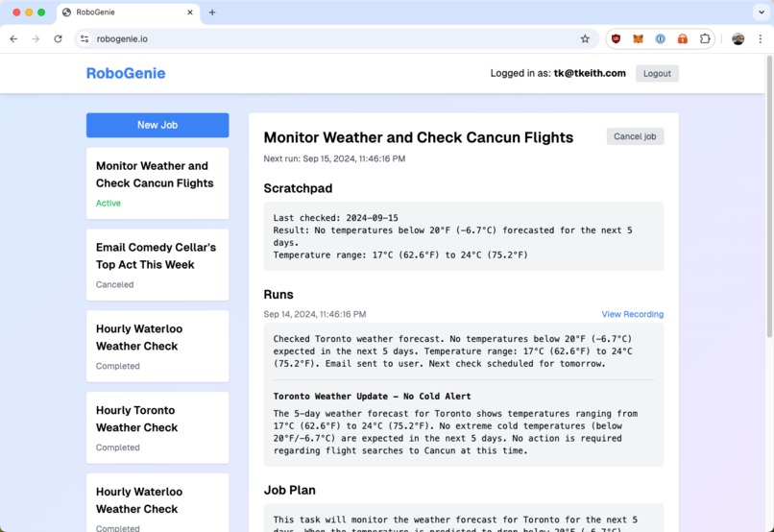This screenshot has width=774, height=532.
Task: Click the Job Plan heading
Action: 289,490
